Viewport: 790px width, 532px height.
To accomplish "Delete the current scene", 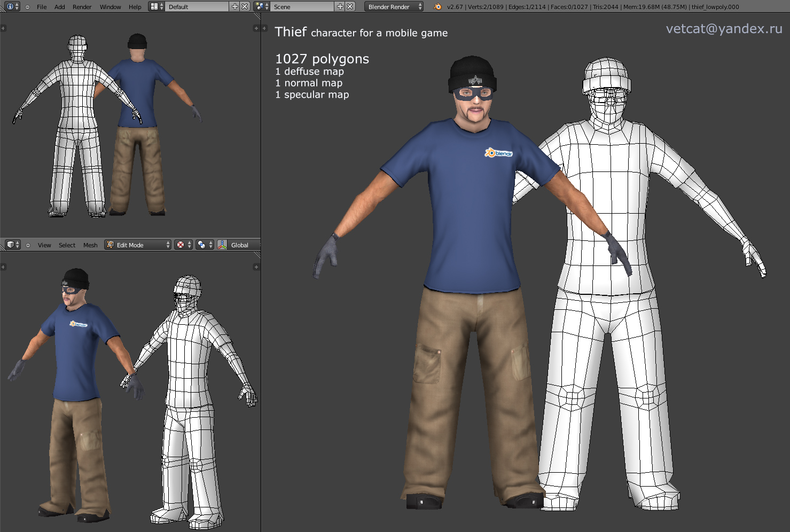I will point(350,6).
